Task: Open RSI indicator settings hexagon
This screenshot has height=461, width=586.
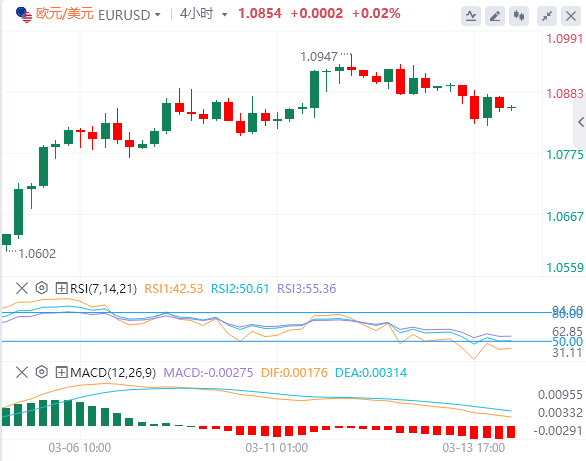Action: pos(42,288)
